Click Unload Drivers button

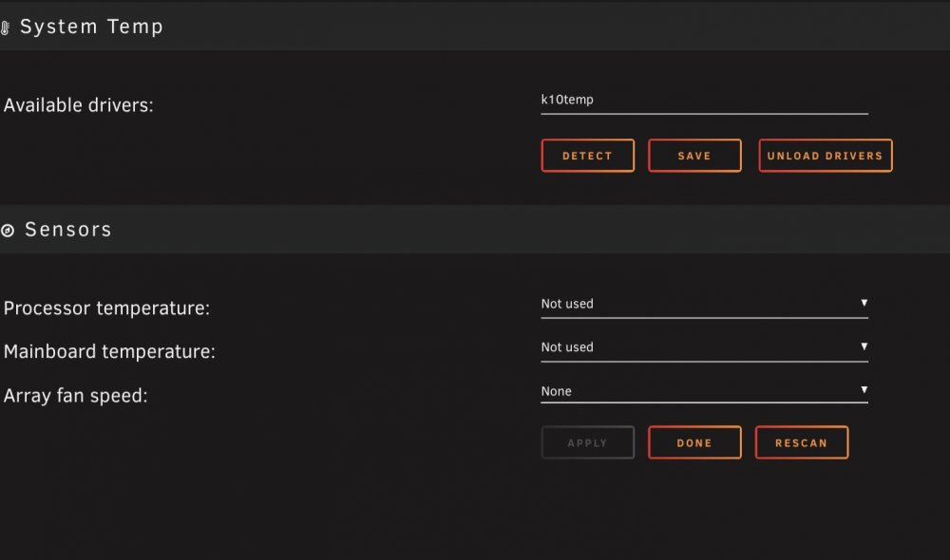coord(826,156)
